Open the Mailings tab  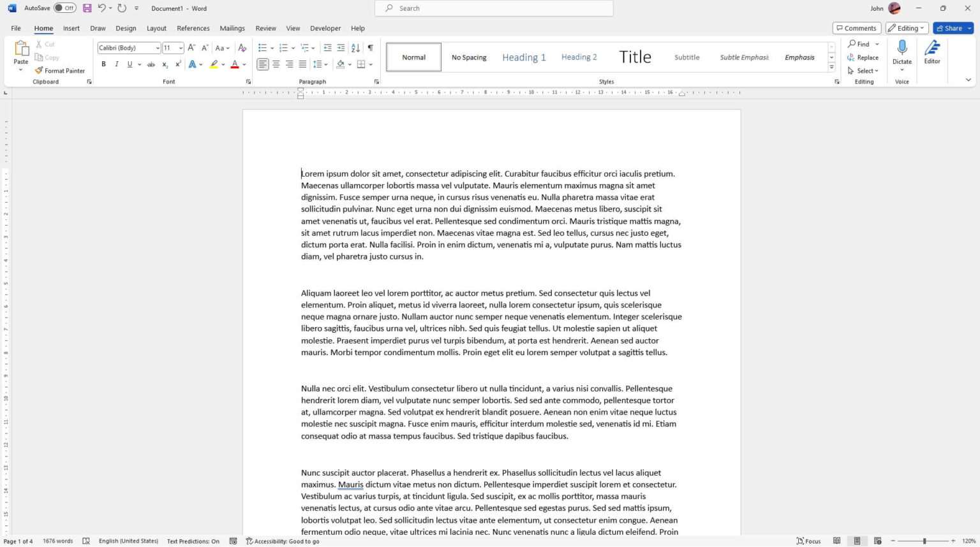232,28
